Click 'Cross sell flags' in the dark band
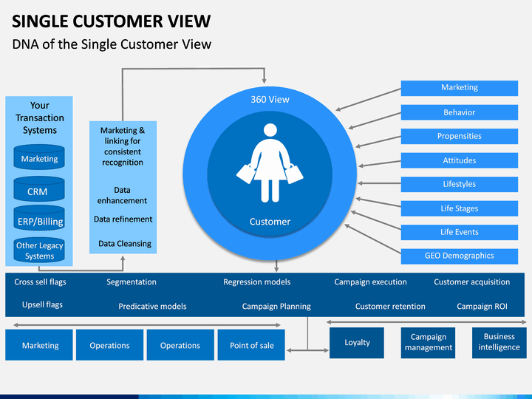This screenshot has height=399, width=532. click(x=40, y=282)
